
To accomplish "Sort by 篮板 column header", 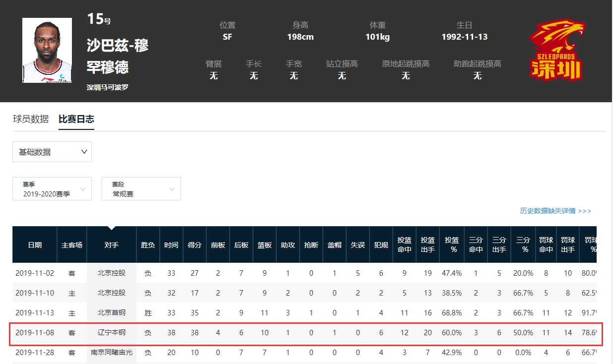I will click(264, 245).
